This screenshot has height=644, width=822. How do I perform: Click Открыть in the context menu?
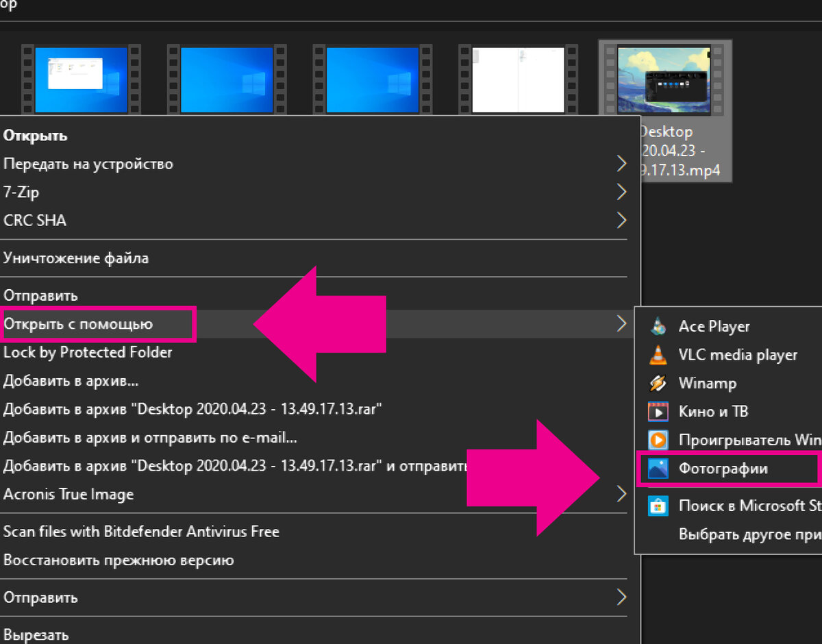pyautogui.click(x=36, y=136)
